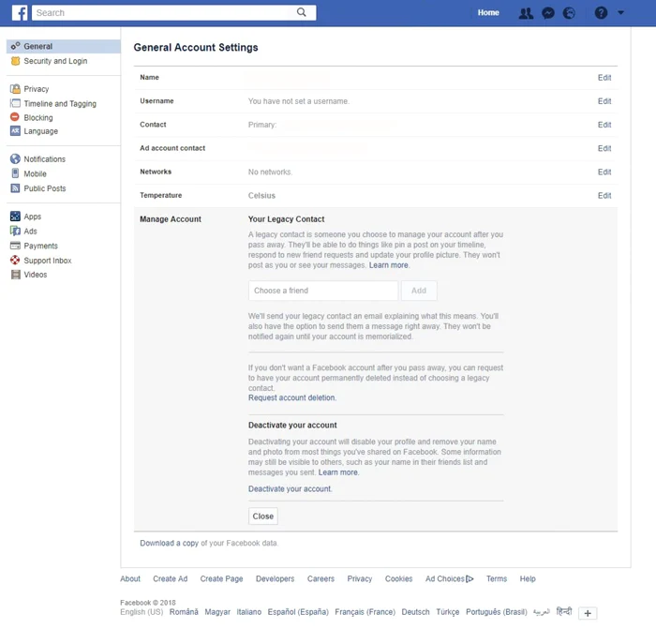Screen dimensions: 656x644
Task: Go to Blocking settings
Action: [38, 118]
